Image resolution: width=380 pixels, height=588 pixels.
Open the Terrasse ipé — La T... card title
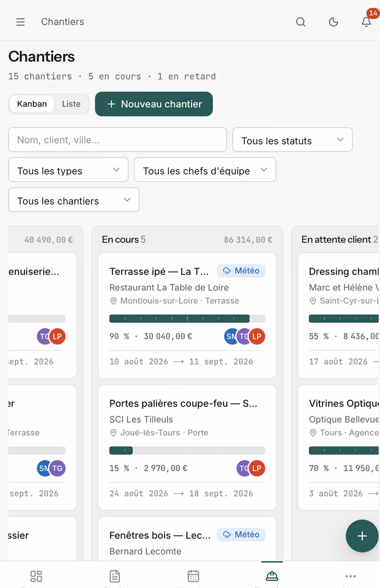tap(159, 271)
